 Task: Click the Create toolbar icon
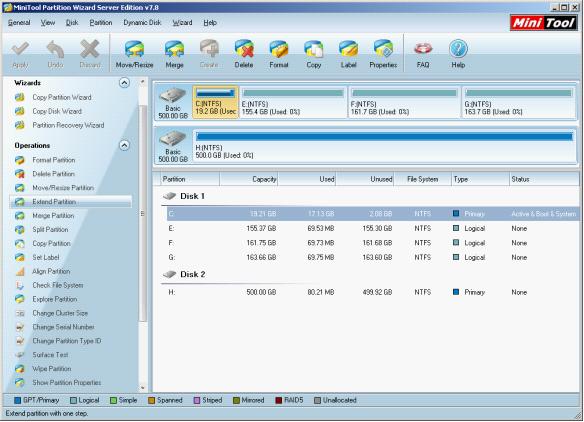209,54
